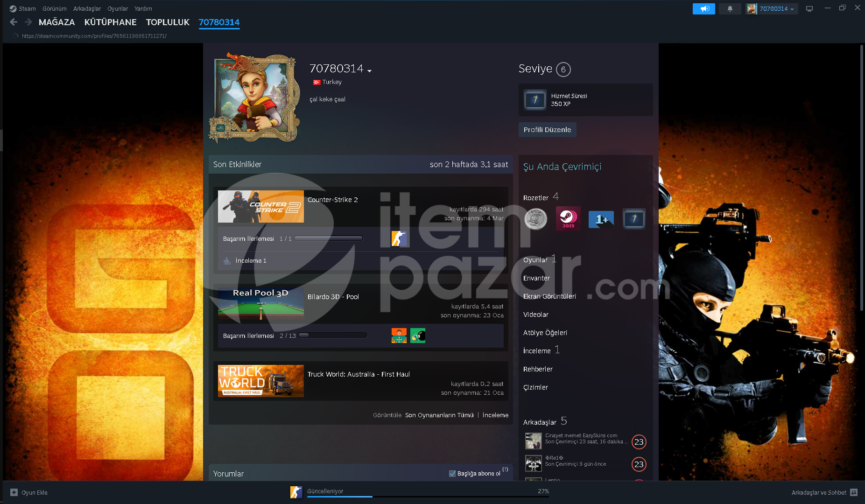
Task: Open the Oyunlar menu
Action: 118,8
